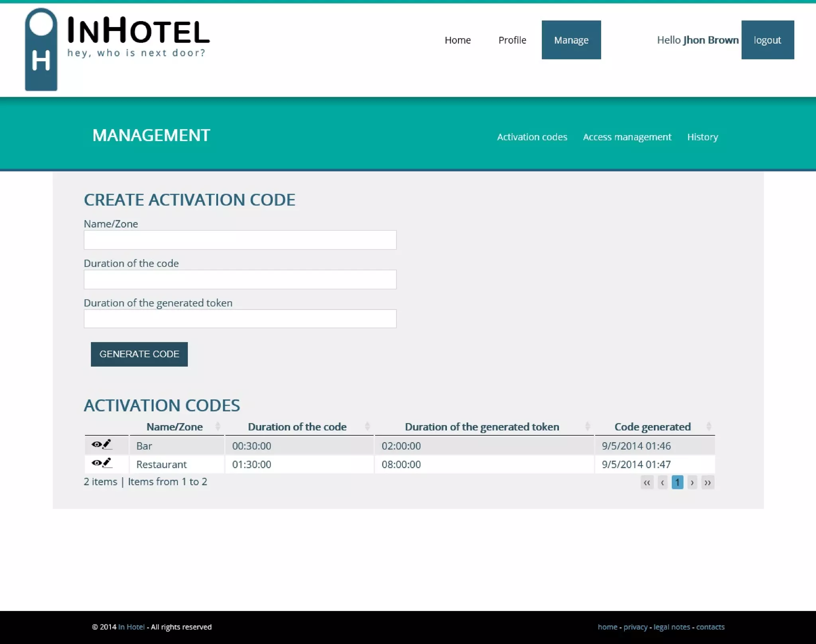Switch to Access management section

(627, 137)
